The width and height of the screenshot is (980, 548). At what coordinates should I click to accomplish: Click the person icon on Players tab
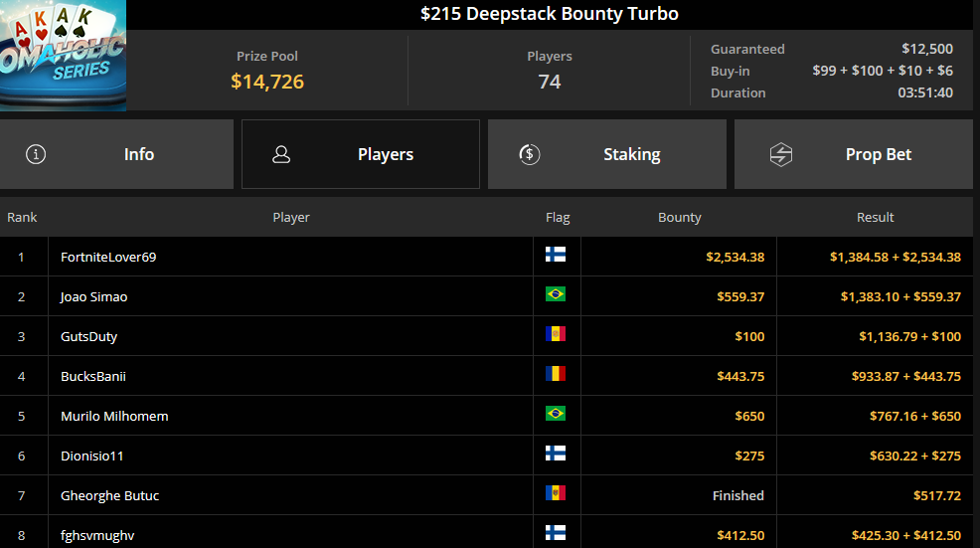281,154
